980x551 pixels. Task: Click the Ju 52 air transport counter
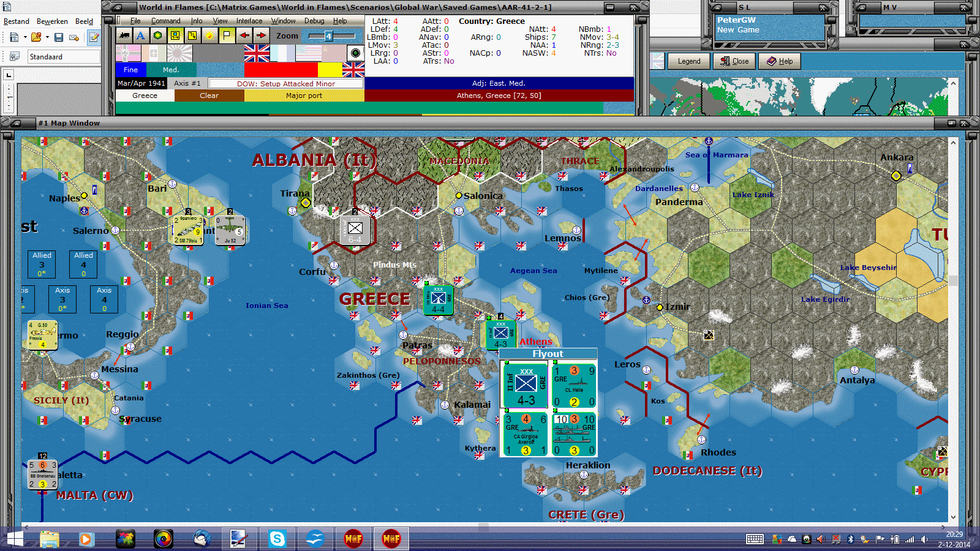230,230
